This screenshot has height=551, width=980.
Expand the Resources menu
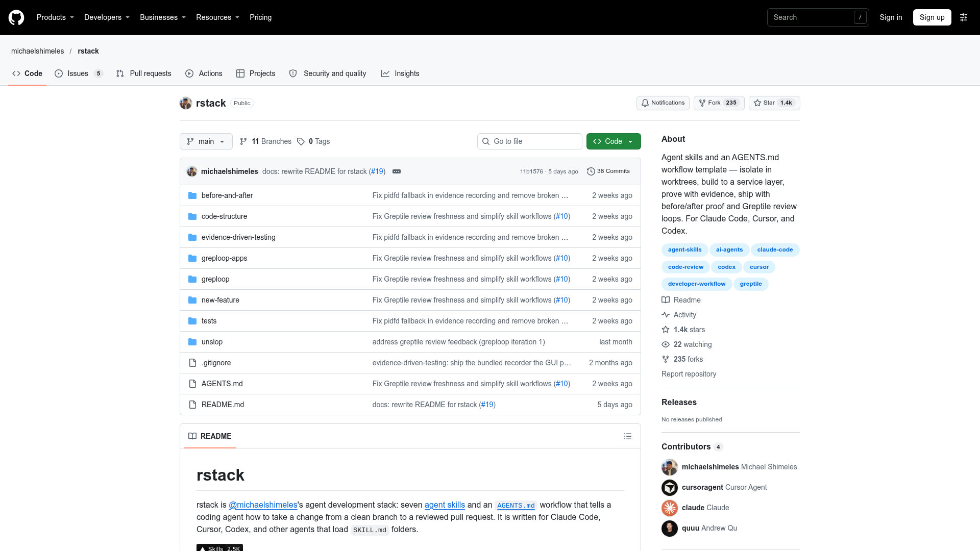tap(217, 17)
